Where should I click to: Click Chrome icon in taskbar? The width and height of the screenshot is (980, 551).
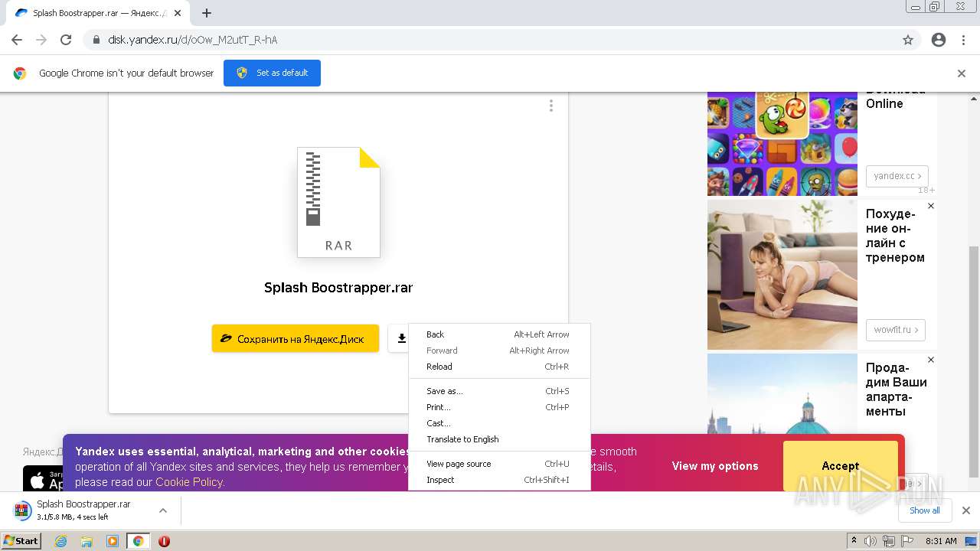click(x=139, y=541)
